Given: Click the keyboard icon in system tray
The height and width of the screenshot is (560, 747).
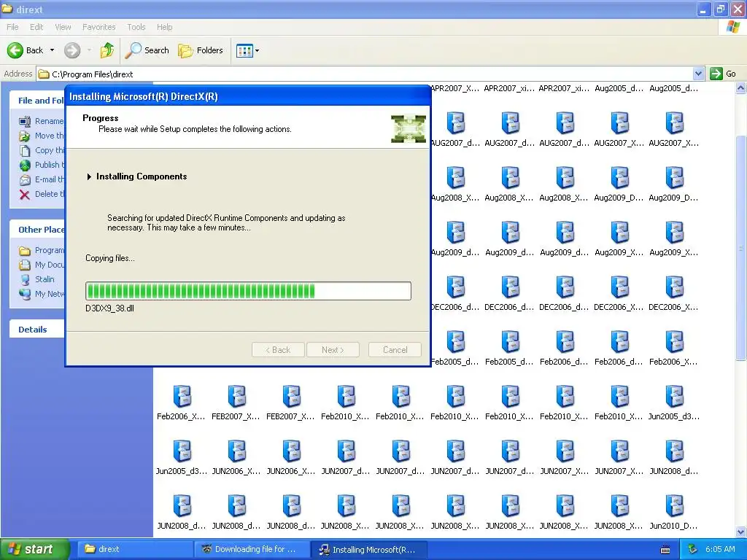Looking at the screenshot, I should [665, 550].
